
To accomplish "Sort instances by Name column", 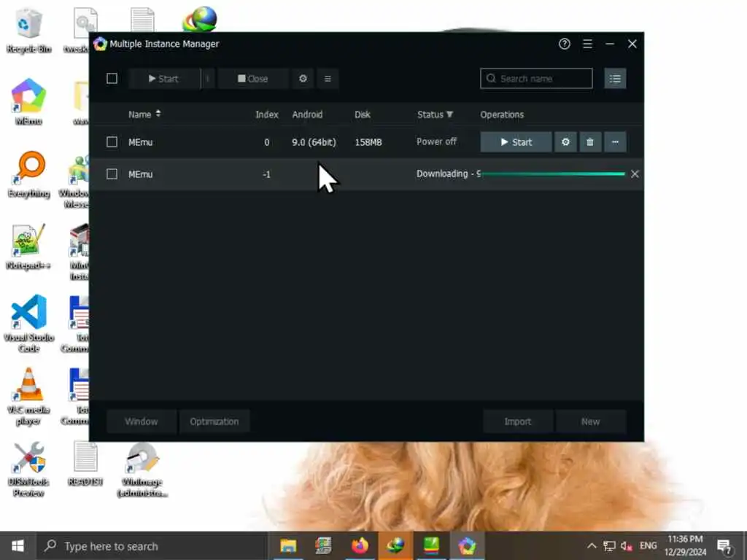I will (144, 114).
